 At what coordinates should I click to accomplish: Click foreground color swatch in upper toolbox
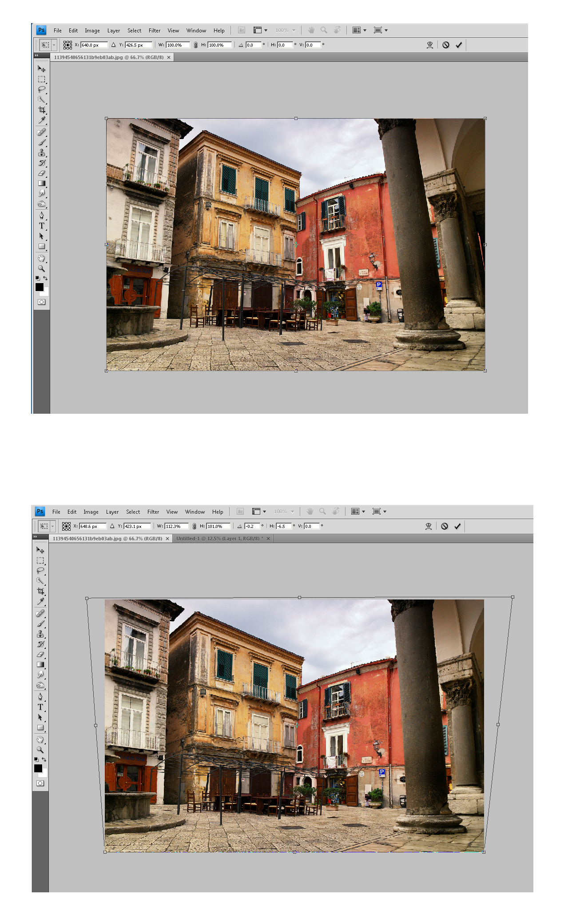pyautogui.click(x=40, y=287)
